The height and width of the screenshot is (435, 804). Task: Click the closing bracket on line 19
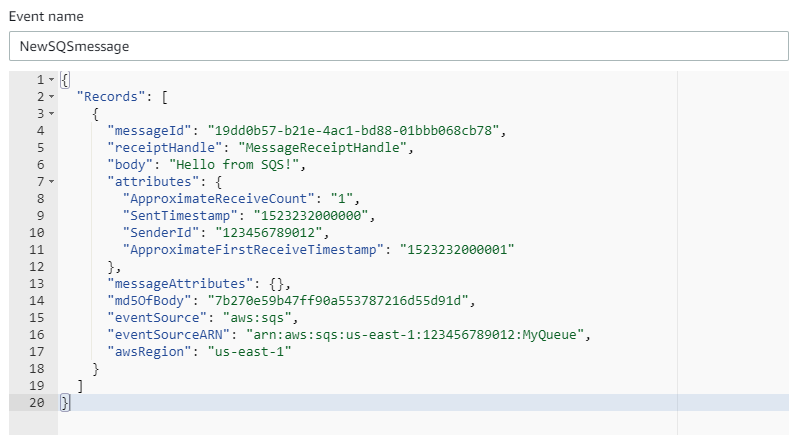click(x=80, y=386)
